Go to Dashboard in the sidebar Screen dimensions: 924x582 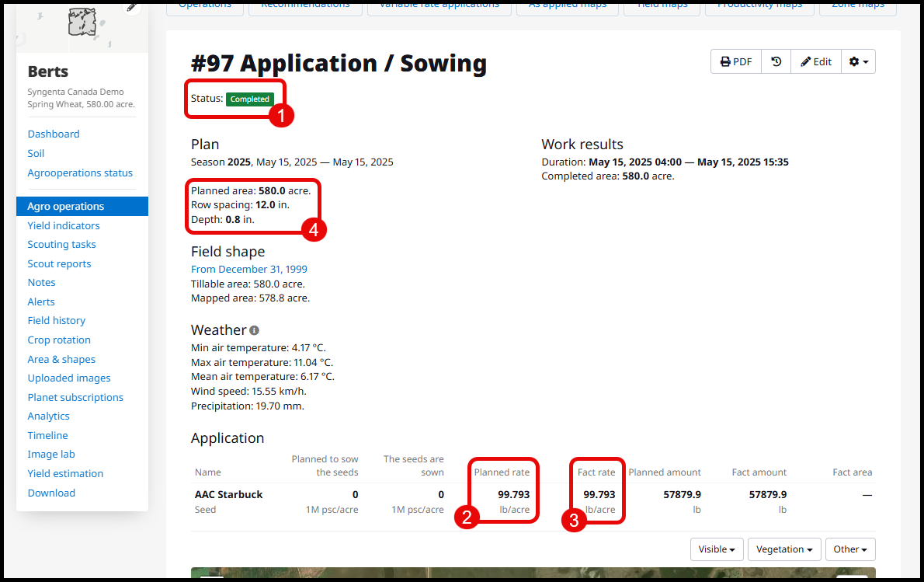point(54,134)
